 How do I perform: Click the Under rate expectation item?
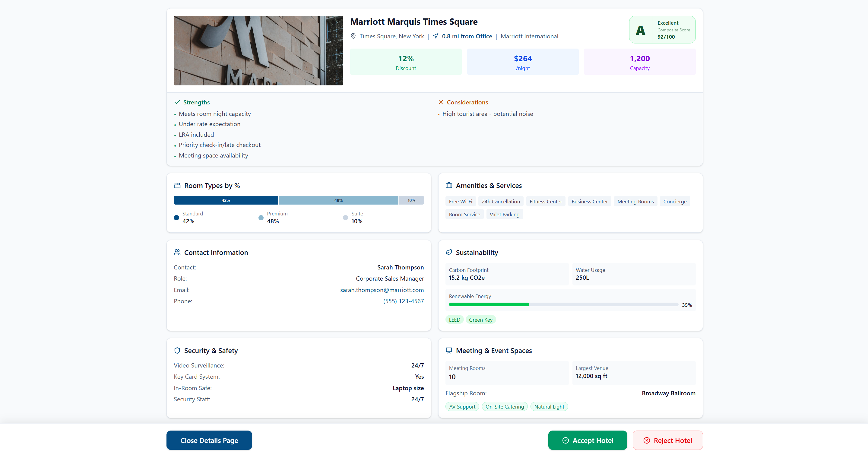tap(210, 124)
